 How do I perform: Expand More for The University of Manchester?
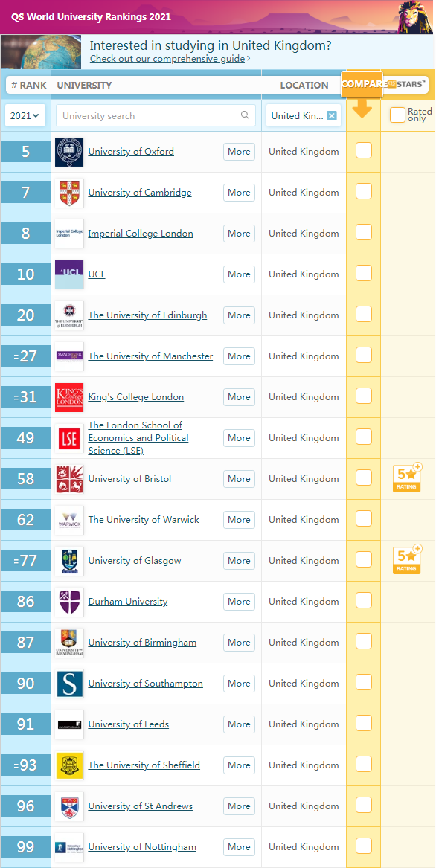pyautogui.click(x=240, y=356)
